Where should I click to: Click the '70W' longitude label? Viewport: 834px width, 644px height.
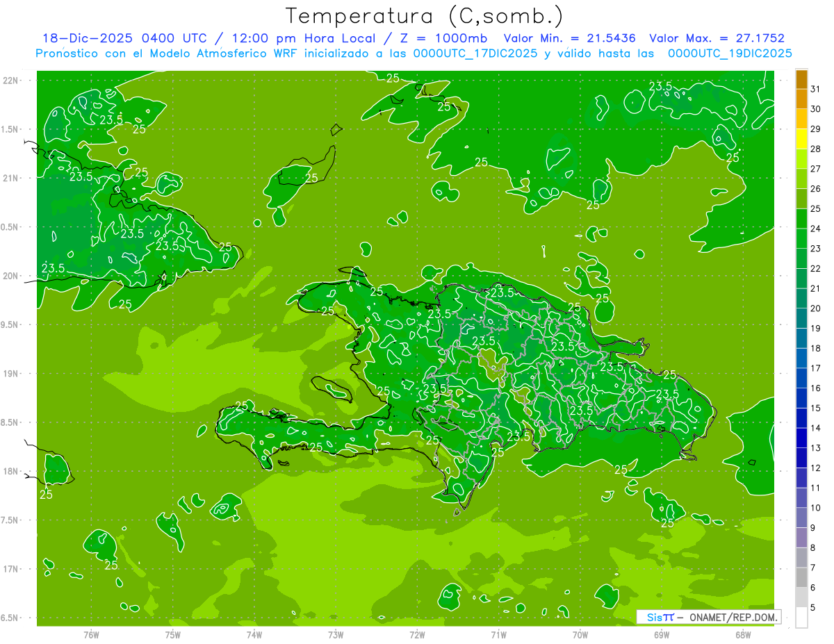[x=580, y=635]
